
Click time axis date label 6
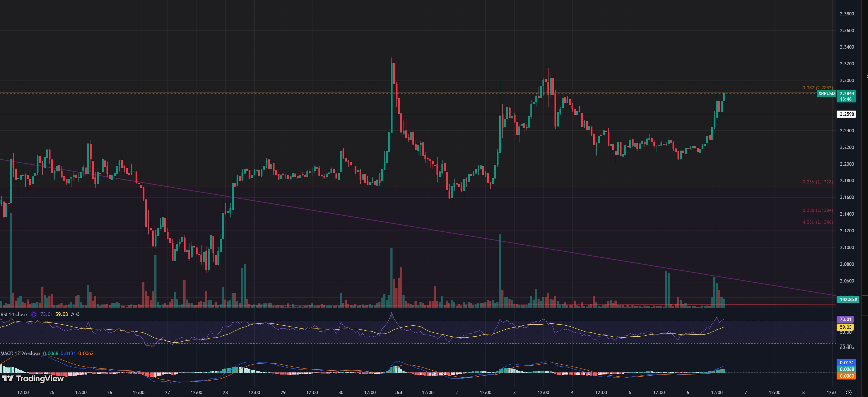688,392
